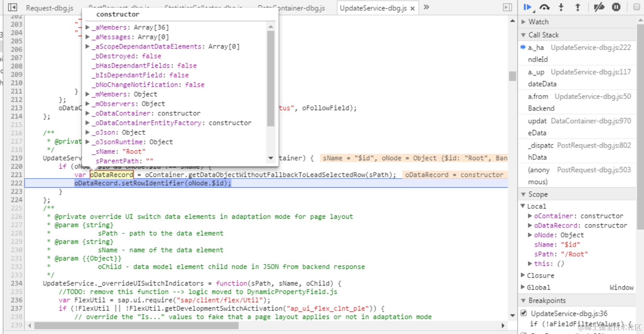Select the anonymous PostRequest-dbg.js:503 frame

(578, 176)
